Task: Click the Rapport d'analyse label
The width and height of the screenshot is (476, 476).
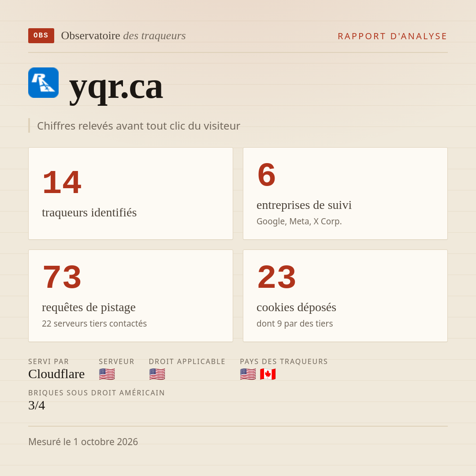Action: (x=393, y=36)
